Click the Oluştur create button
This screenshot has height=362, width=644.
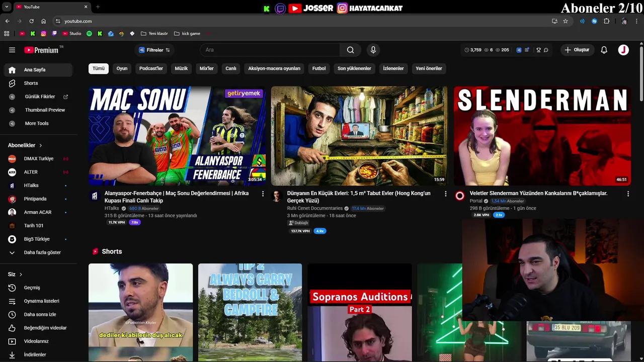click(577, 50)
